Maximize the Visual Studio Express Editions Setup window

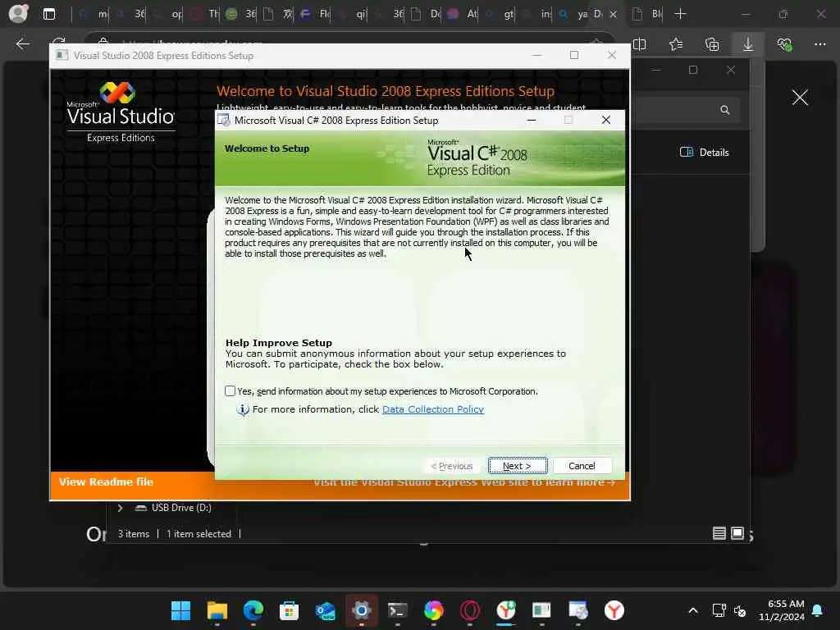click(573, 55)
